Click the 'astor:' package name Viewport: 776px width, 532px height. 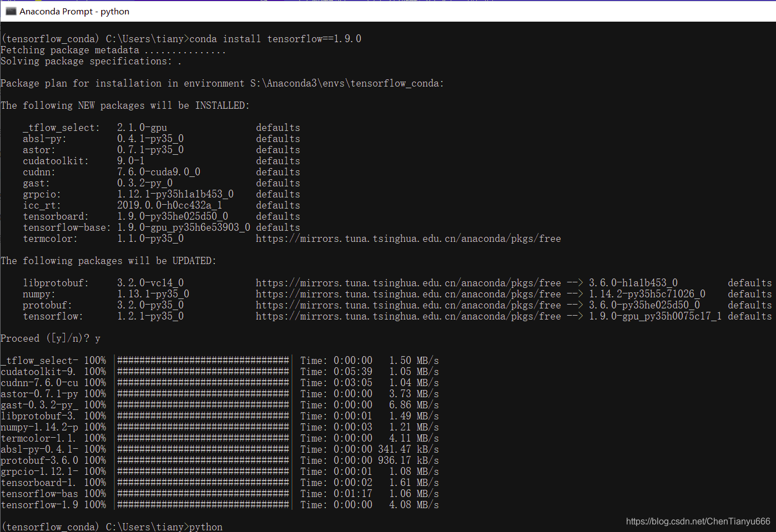39,150
